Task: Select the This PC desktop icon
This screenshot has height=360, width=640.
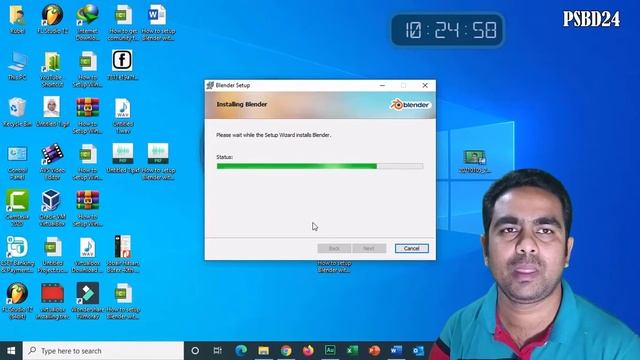Action: 17,65
